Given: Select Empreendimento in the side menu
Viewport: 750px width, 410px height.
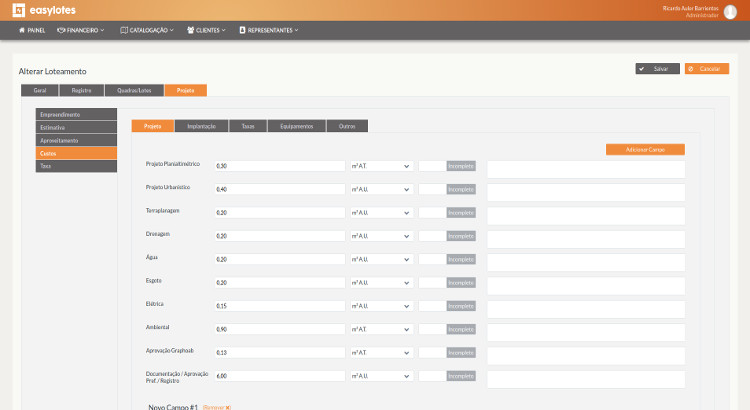Looking at the screenshot, I should click(x=76, y=114).
